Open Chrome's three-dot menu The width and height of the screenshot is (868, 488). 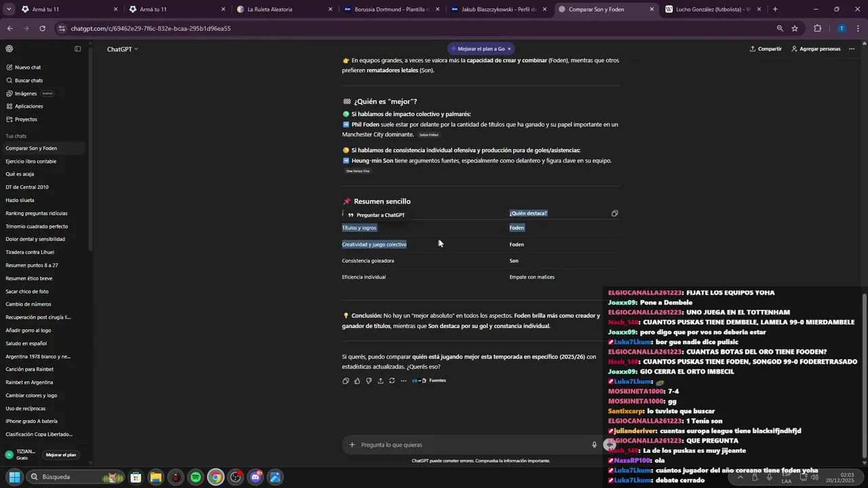click(x=856, y=28)
